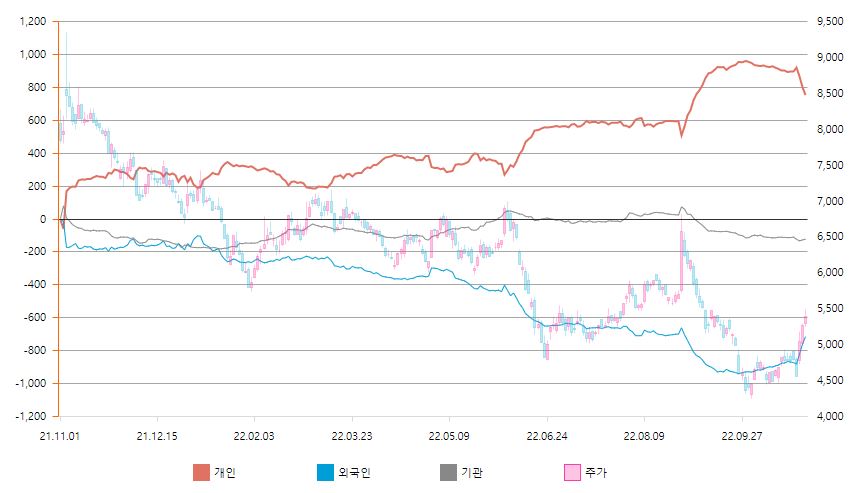Click the 9,500 label on the right axis

tap(831, 21)
